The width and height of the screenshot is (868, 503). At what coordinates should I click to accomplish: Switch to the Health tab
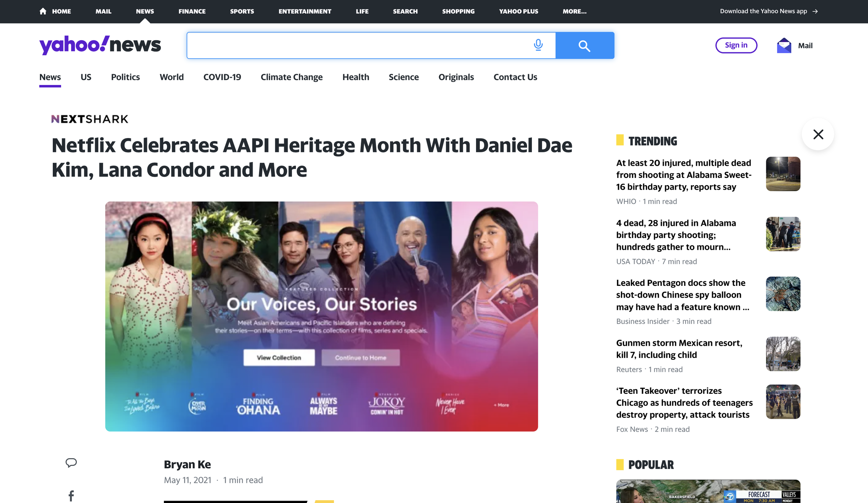[356, 77]
